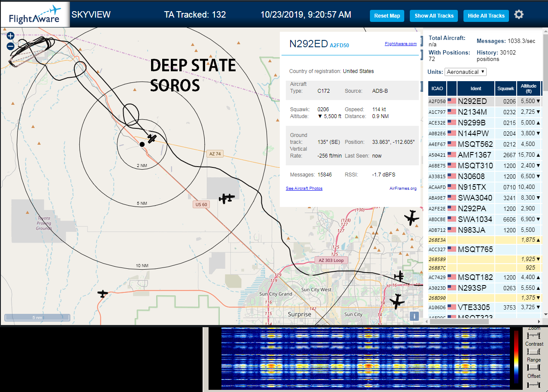
Task: Open the See Aircraft Photos link
Action: [304, 188]
